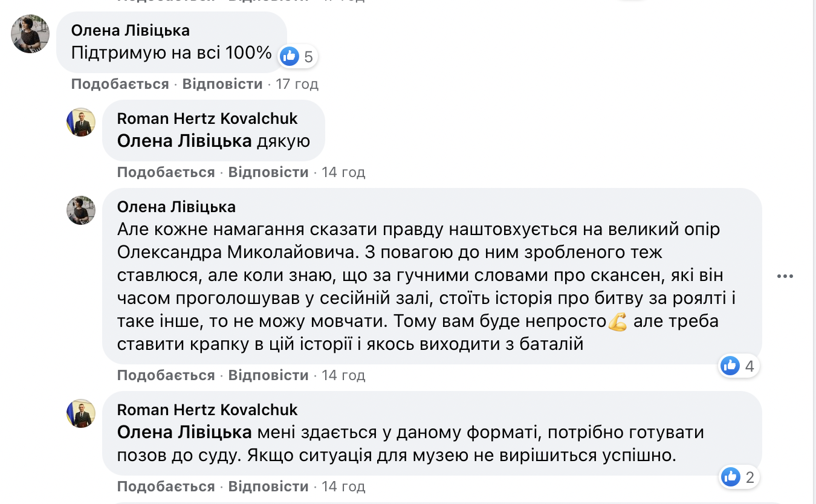Image resolution: width=816 pixels, height=504 pixels.
Task: Open the three-dots comment options menu
Action: tap(785, 276)
